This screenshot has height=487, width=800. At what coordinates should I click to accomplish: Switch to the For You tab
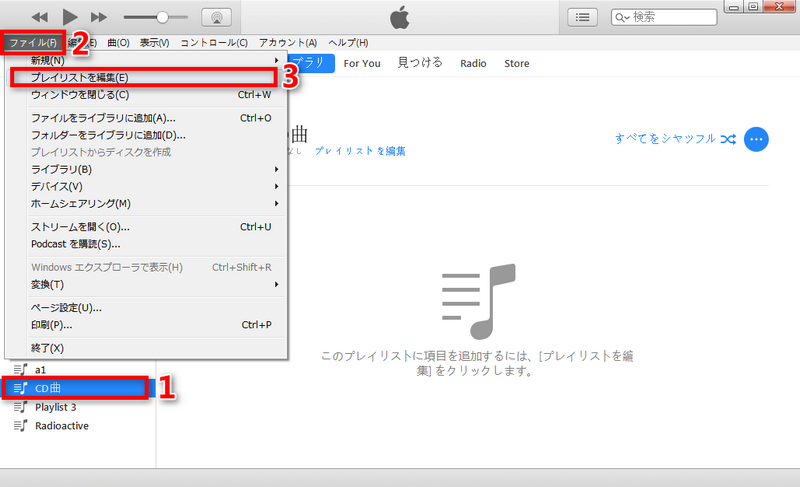pyautogui.click(x=362, y=64)
